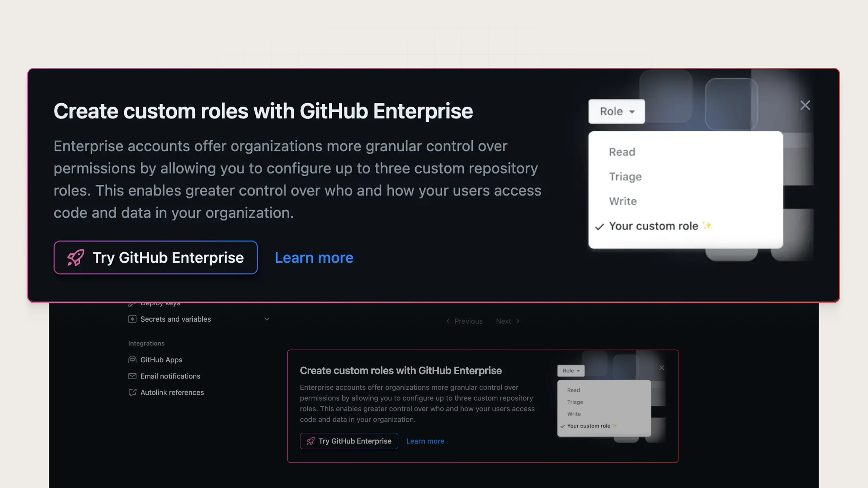Click the Secrets and variables asterisk icon
This screenshot has width=868, height=488.
[132, 319]
